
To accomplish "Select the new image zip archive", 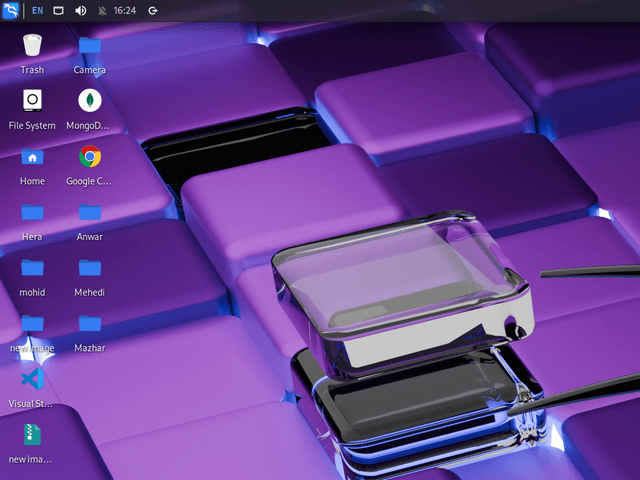I will (32, 435).
